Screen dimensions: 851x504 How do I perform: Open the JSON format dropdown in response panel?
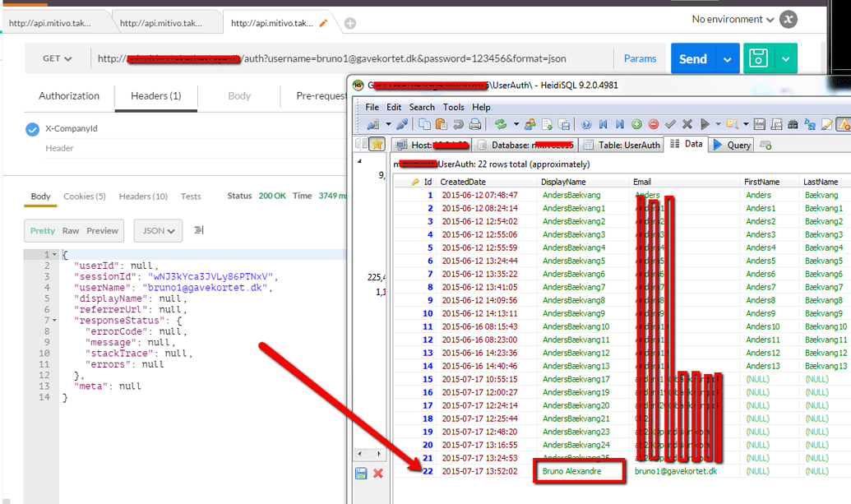(x=158, y=231)
